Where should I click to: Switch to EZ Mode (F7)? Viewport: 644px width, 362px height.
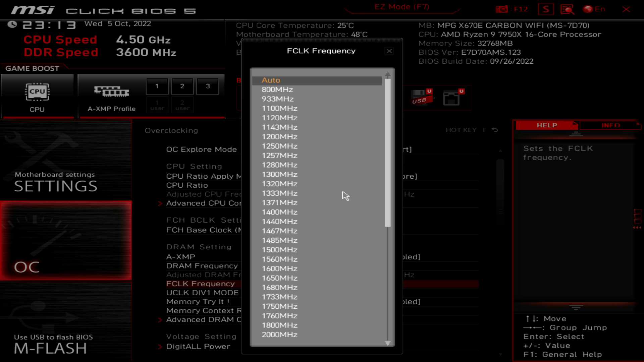point(401,7)
